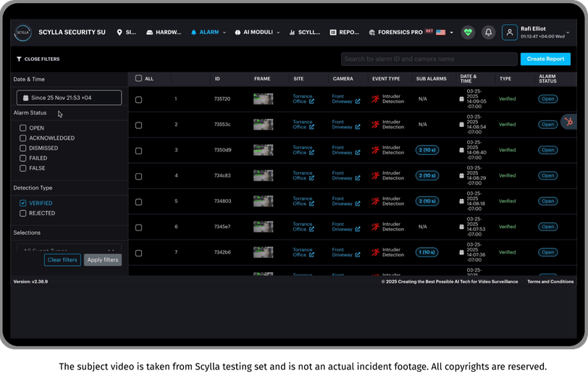Open the language selector dropdown arrow
588x376 pixels.
click(452, 33)
